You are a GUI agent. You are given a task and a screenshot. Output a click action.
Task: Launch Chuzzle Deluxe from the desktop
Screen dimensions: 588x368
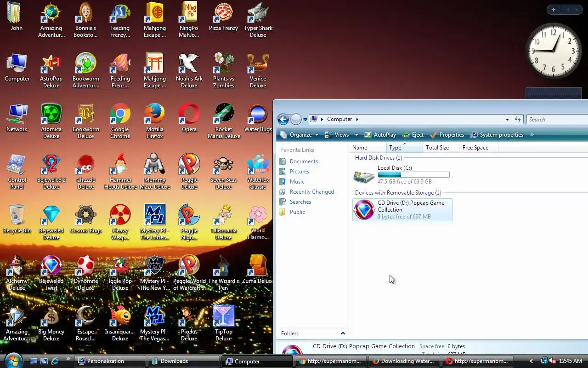(x=85, y=171)
